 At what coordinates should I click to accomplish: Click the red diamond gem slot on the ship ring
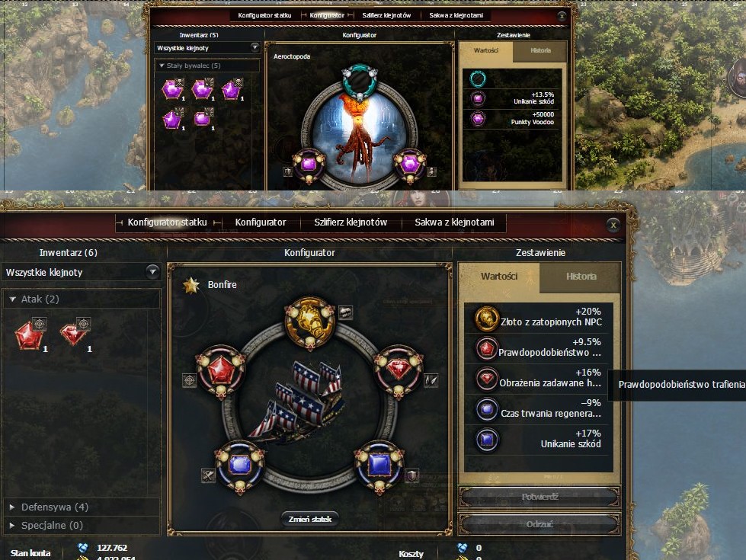pyautogui.click(x=399, y=370)
